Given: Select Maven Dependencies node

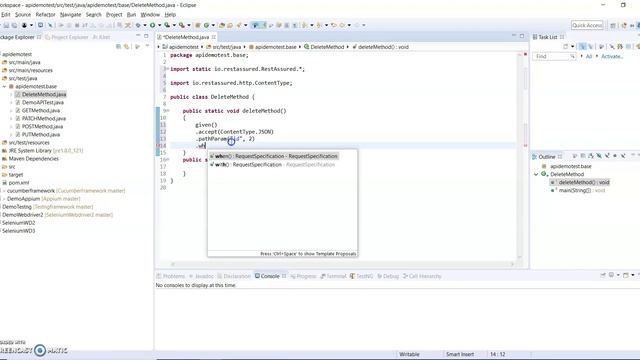Looking at the screenshot, I should coord(33,159).
